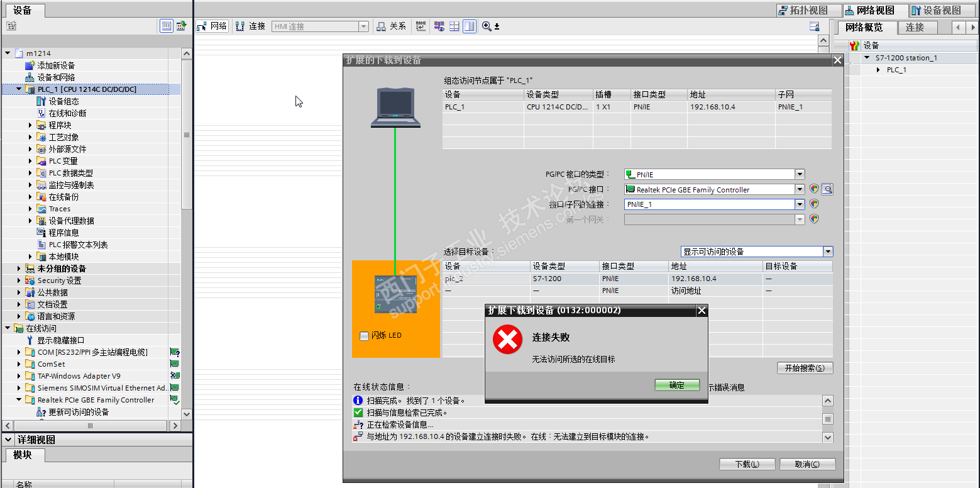Click 确定 in the 连接失败 error dialog
Screen dimensions: 980x488
677,385
